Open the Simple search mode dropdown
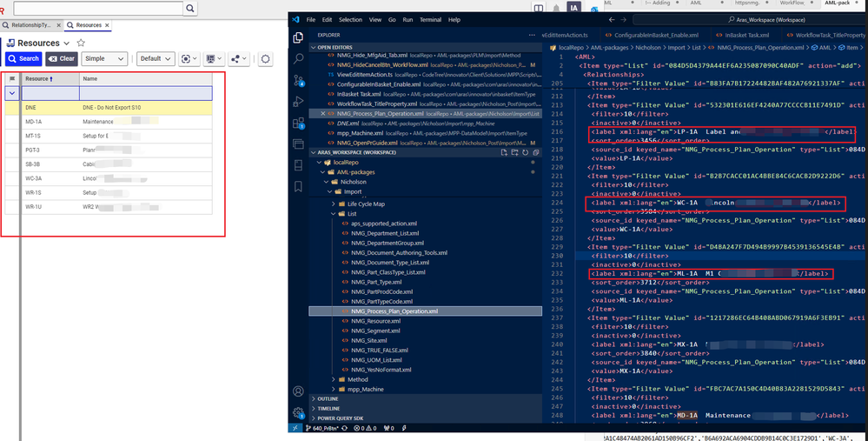Screen dimensions: 868x441 click(104, 58)
